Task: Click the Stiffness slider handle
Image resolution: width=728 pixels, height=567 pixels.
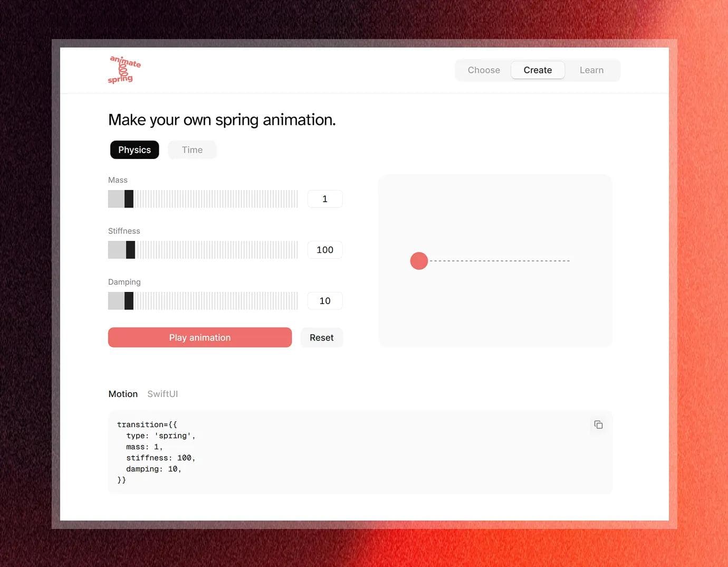Action: (131, 250)
